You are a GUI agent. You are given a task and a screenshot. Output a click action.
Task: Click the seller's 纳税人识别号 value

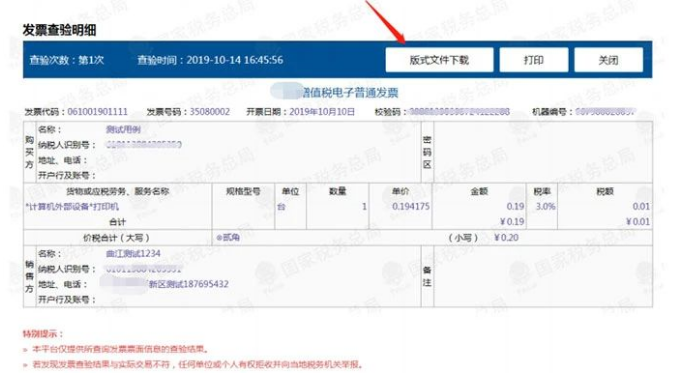144,269
